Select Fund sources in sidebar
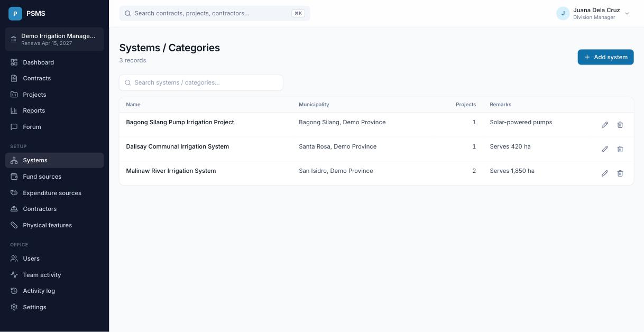 (54, 177)
